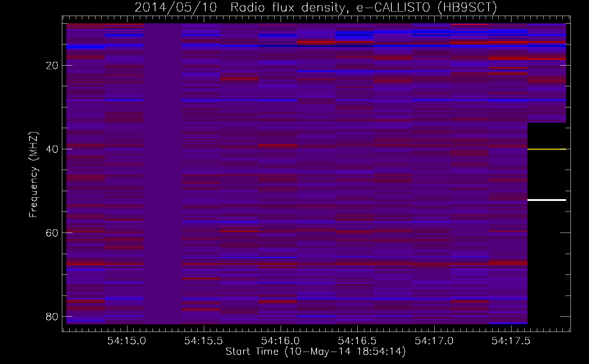
Task: Click the time tick label "54:15.0"
Action: point(127,341)
